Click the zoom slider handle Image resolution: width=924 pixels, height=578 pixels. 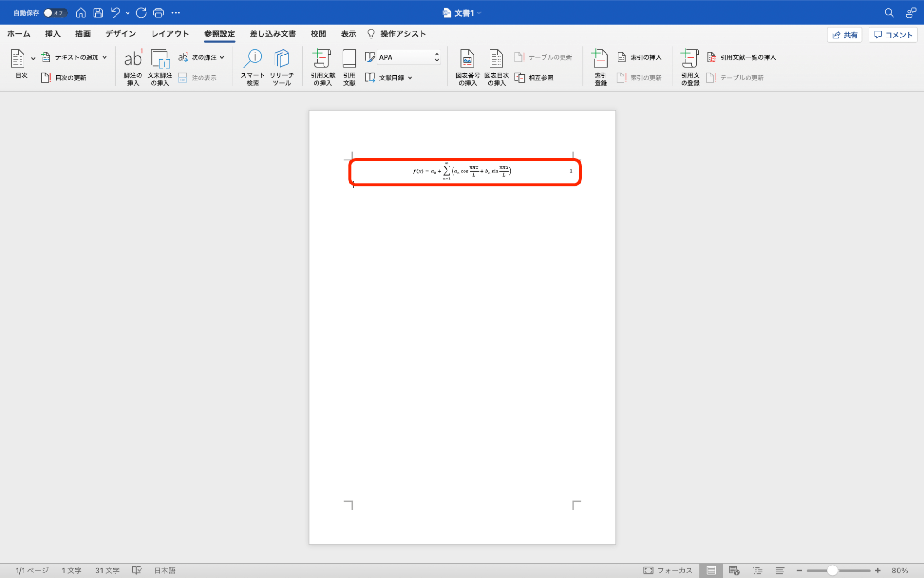click(x=832, y=571)
